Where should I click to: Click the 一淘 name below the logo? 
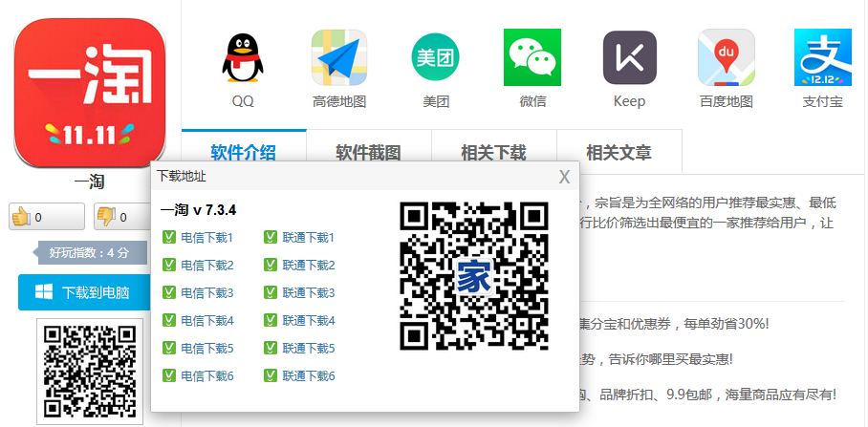pos(90,181)
